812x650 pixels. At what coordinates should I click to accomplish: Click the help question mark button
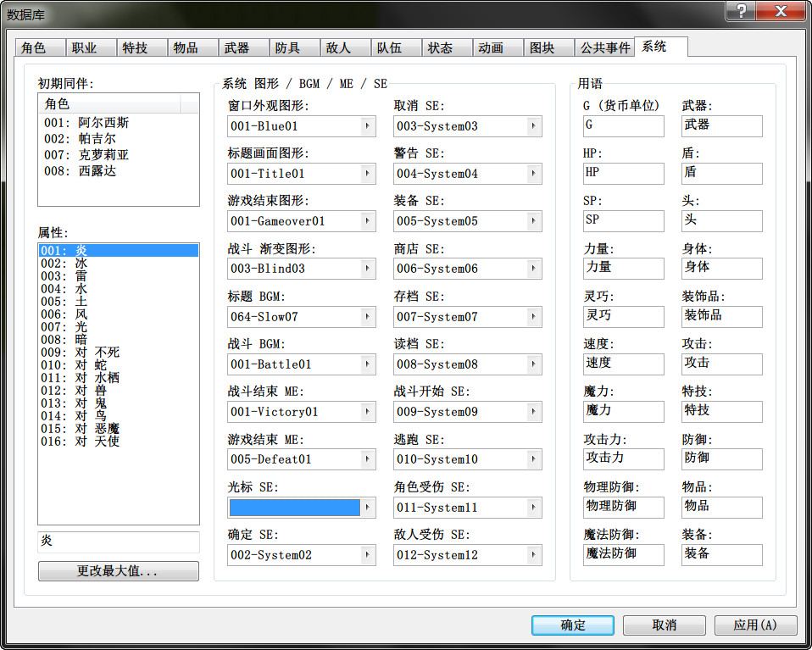click(x=741, y=10)
